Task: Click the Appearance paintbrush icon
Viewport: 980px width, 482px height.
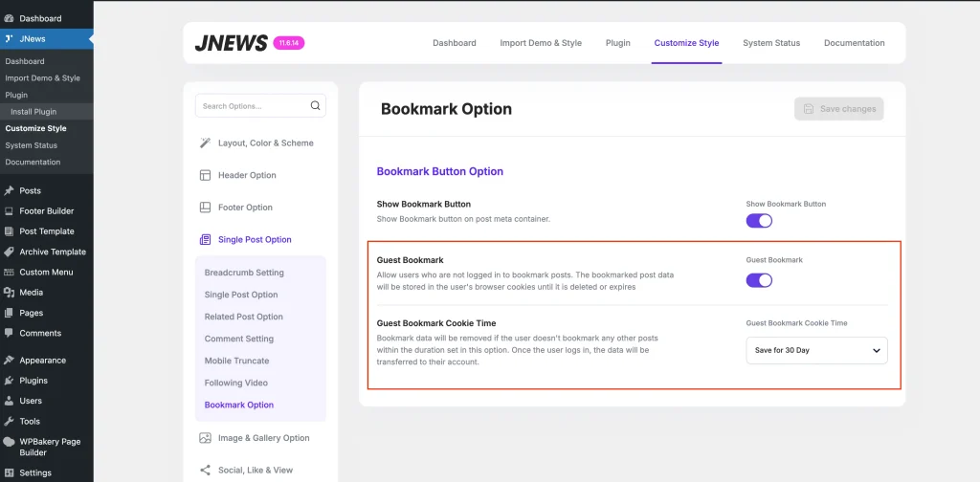Action: pyautogui.click(x=9, y=361)
